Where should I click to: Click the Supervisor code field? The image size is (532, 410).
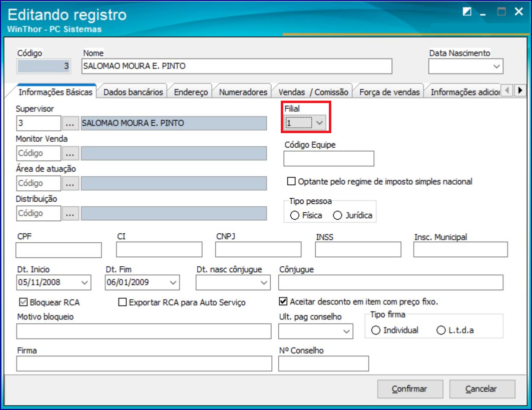(39, 123)
